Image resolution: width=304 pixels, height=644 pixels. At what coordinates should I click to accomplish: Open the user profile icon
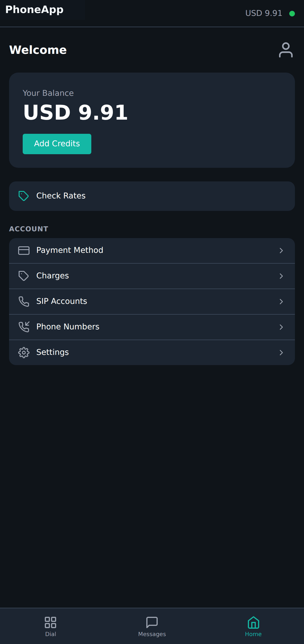point(286,50)
